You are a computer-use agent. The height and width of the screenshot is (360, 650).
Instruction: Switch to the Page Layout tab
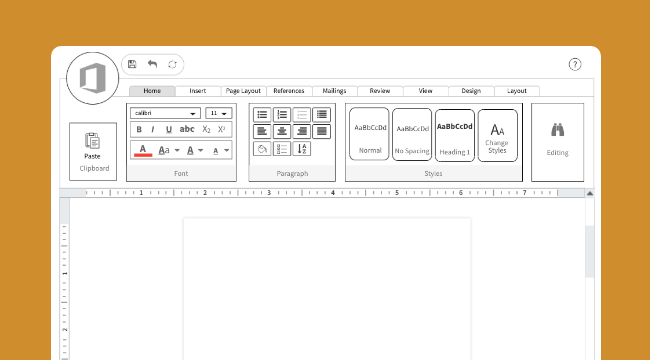(x=243, y=91)
